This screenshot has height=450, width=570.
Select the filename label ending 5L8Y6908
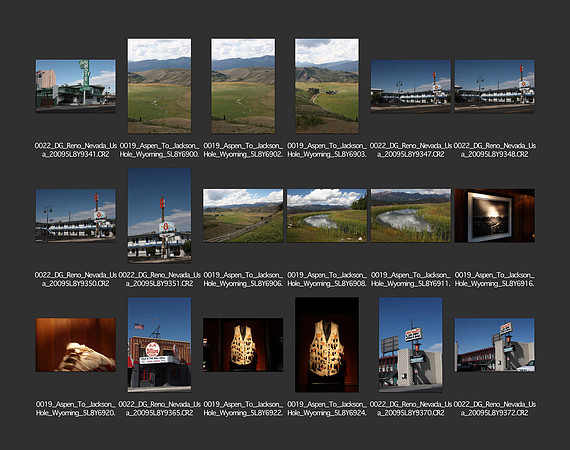point(327,279)
